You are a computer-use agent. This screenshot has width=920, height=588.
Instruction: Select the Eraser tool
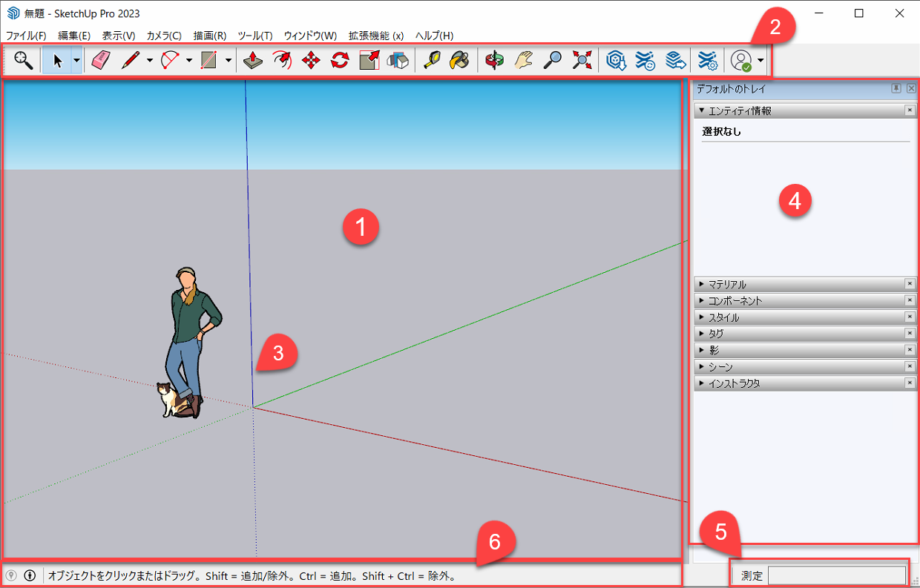(100, 61)
